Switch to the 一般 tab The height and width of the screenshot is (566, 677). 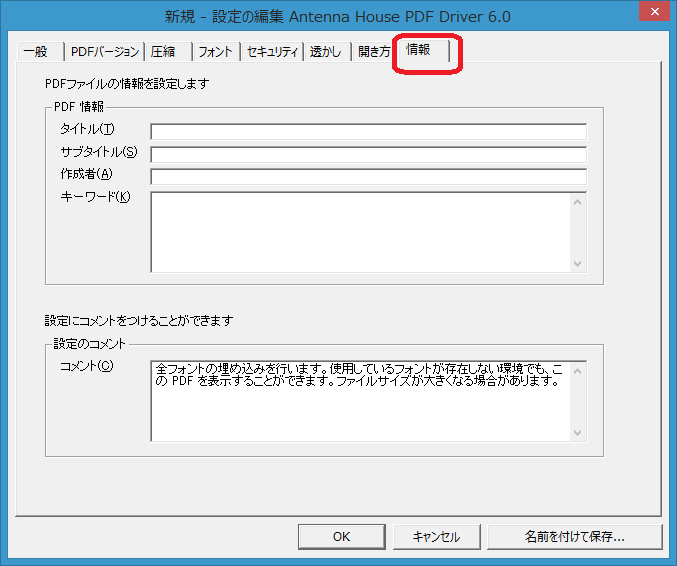click(x=41, y=52)
